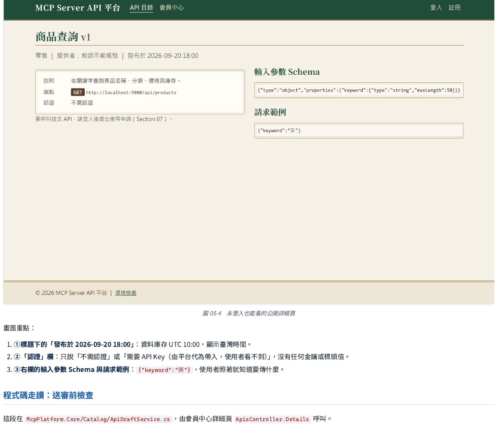Click list item about 「認證」欄
Viewport: 498px width, 448px height.
coord(182,357)
